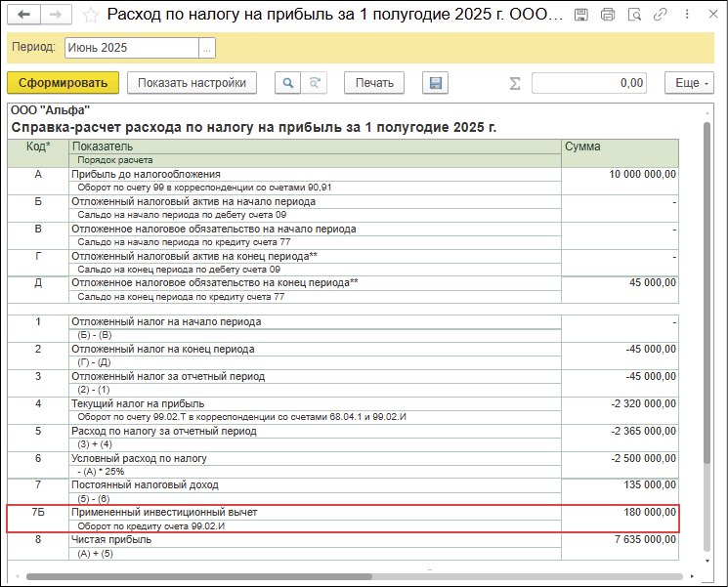The height and width of the screenshot is (587, 728).
Task: Open the Еще dropdown menu
Action: point(693,83)
